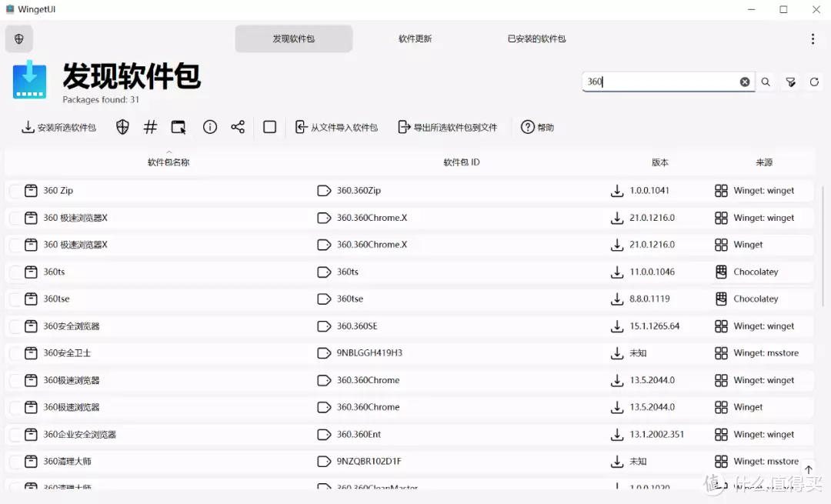The height and width of the screenshot is (504, 831).
Task: Select the 360ts package checkbox
Action: 15,272
